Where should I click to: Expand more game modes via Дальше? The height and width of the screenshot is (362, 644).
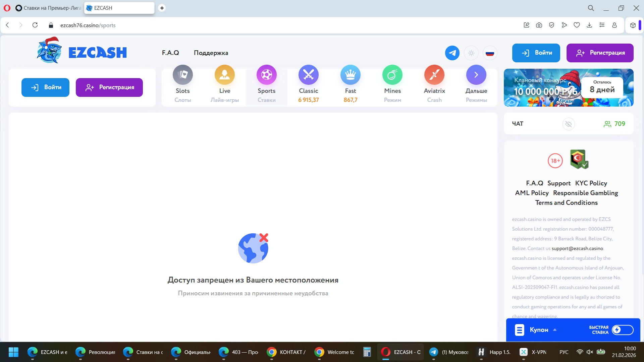point(476,75)
